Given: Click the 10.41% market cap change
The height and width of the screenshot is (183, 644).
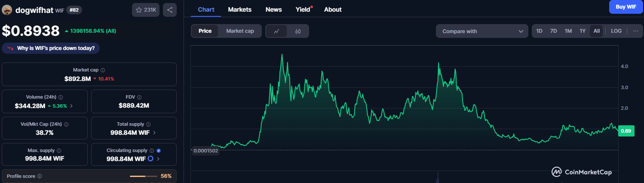Looking at the screenshot, I should pyautogui.click(x=104, y=79).
